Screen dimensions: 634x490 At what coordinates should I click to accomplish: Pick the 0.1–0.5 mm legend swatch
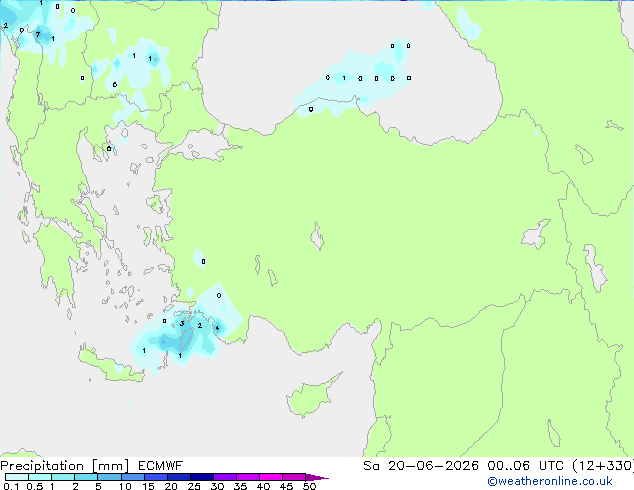[17, 477]
